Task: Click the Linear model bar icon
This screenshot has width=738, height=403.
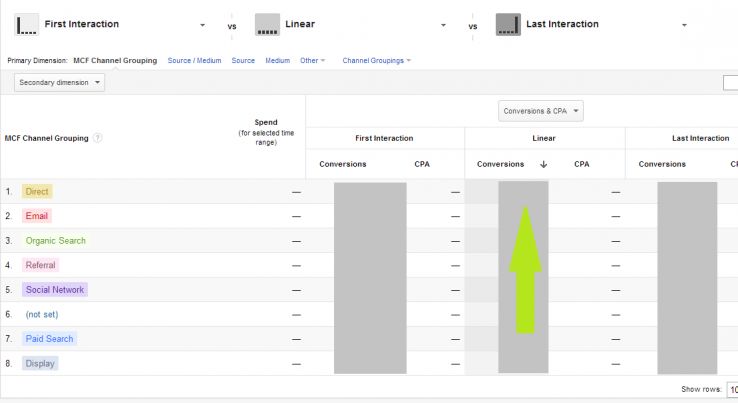Action: point(267,25)
